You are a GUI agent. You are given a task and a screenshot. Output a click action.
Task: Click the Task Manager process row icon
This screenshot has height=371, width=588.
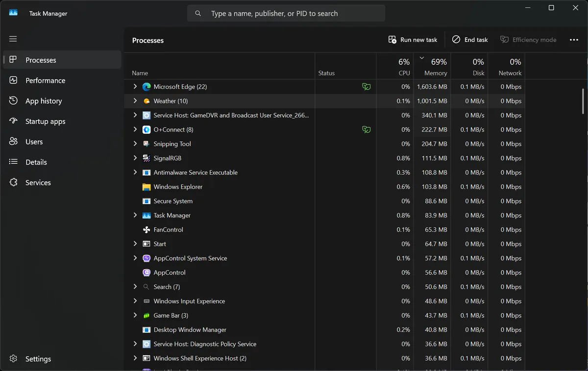click(146, 215)
